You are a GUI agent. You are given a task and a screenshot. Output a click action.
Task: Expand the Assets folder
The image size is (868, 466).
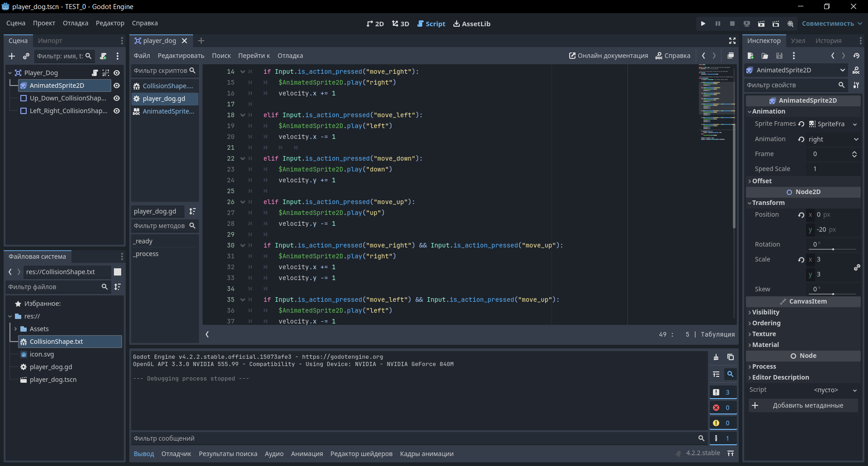click(x=15, y=329)
